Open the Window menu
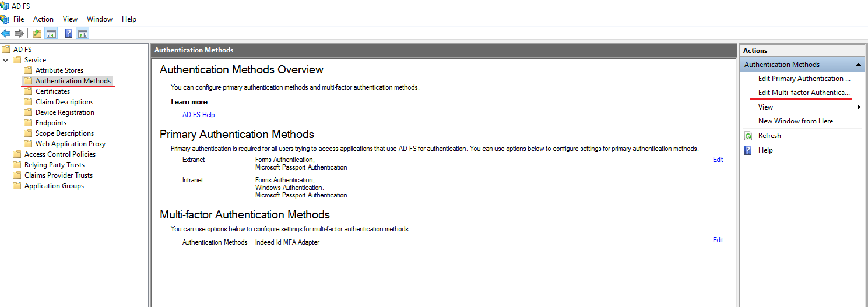 coord(100,19)
